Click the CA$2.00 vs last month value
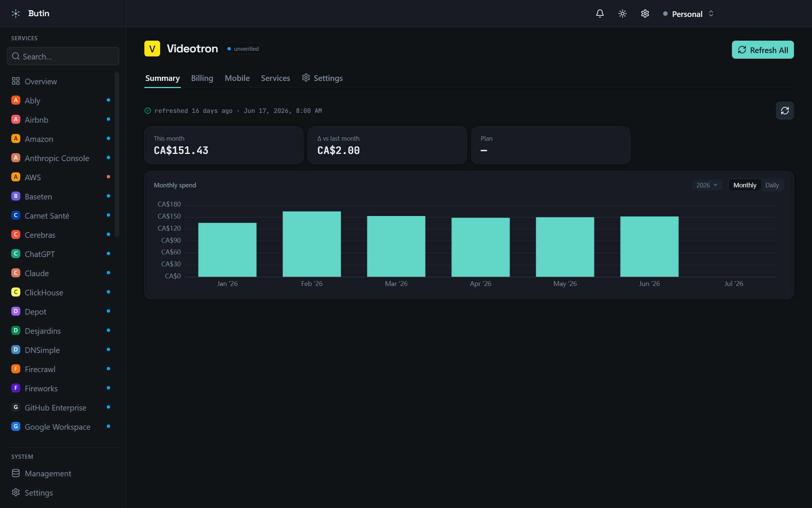Image resolution: width=812 pixels, height=508 pixels. click(338, 151)
